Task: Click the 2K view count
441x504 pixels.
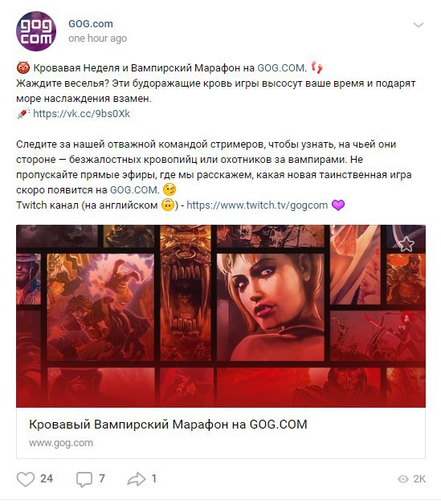Action: (419, 479)
